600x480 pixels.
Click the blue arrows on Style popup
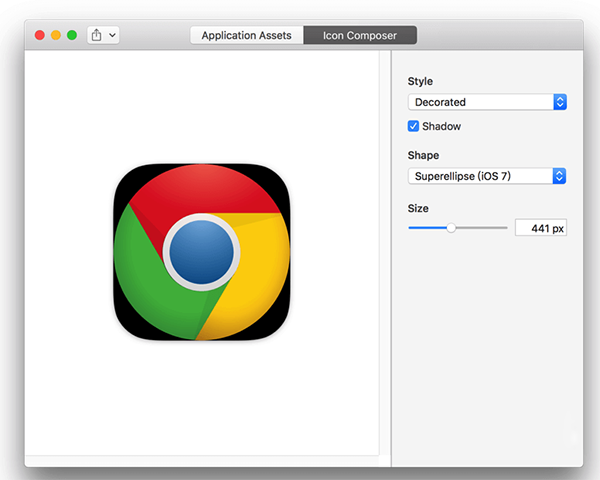coord(560,102)
